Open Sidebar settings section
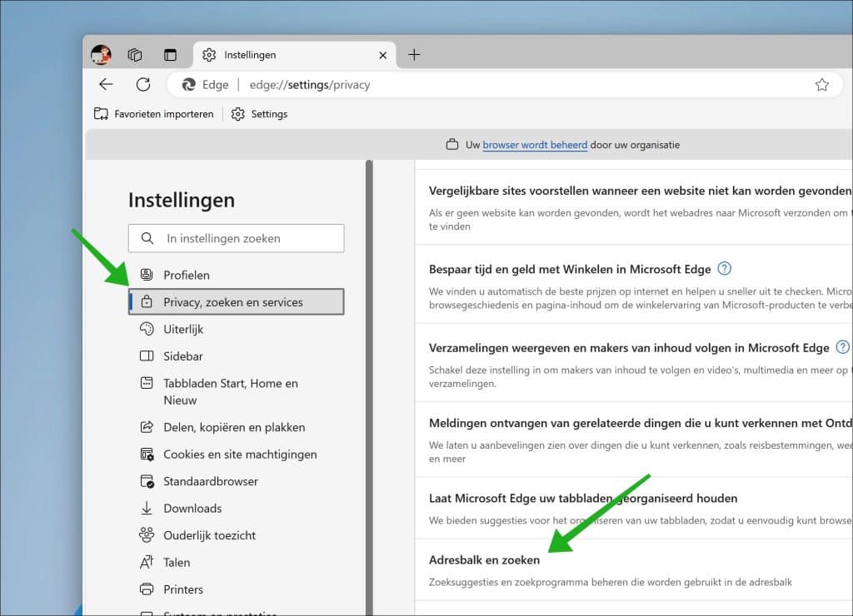The image size is (853, 616). tap(236, 356)
